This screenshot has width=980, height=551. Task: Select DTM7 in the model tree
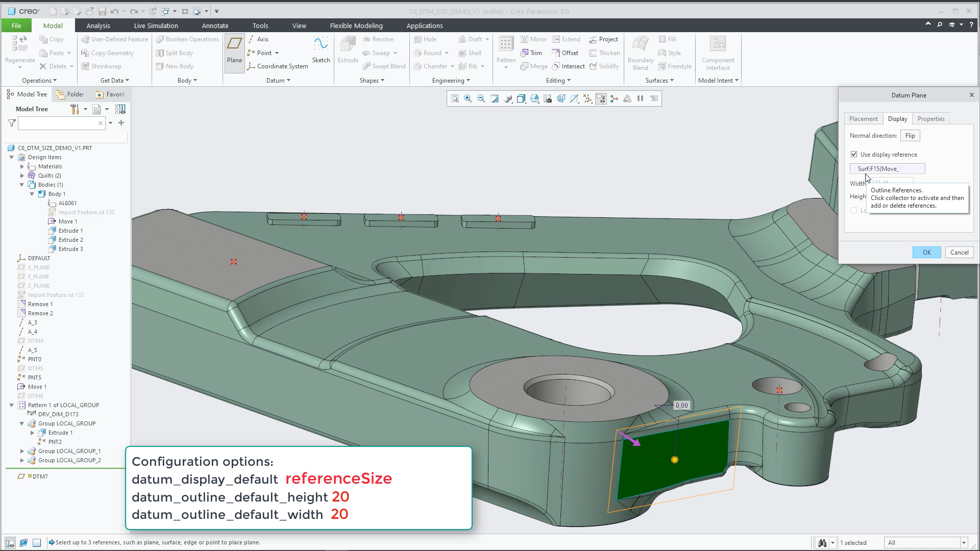pos(40,477)
